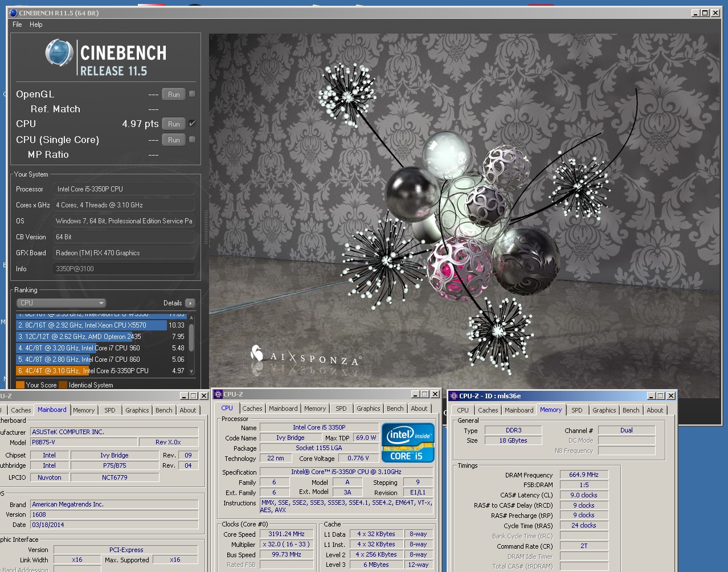Select ranking row Core i5-3350P CPU
The width and height of the screenshot is (728, 572).
click(101, 371)
